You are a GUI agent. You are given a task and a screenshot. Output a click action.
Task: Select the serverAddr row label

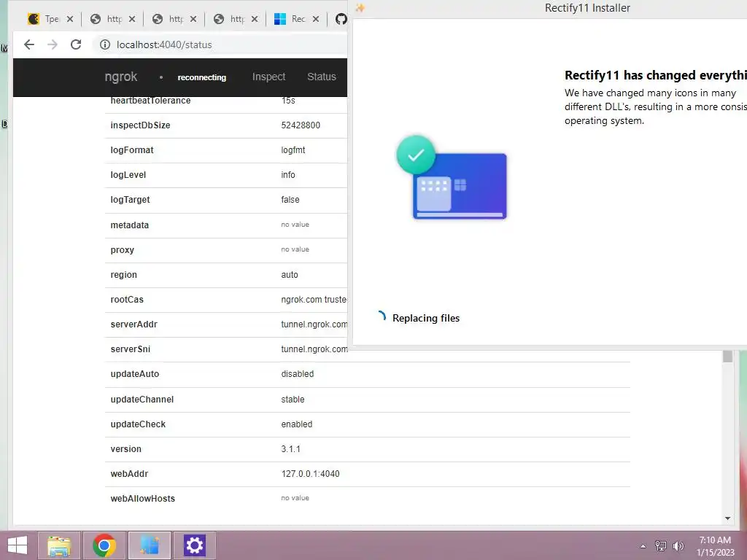134,324
